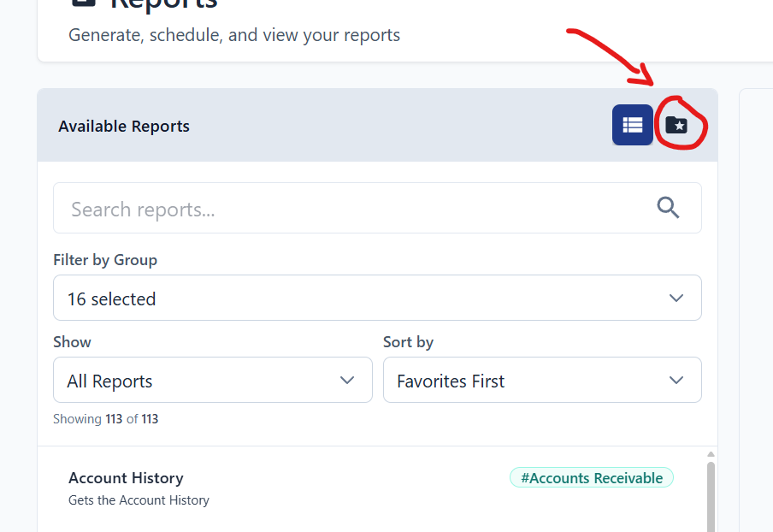
Task: Click the Accounts Receivable tag
Action: click(x=591, y=477)
